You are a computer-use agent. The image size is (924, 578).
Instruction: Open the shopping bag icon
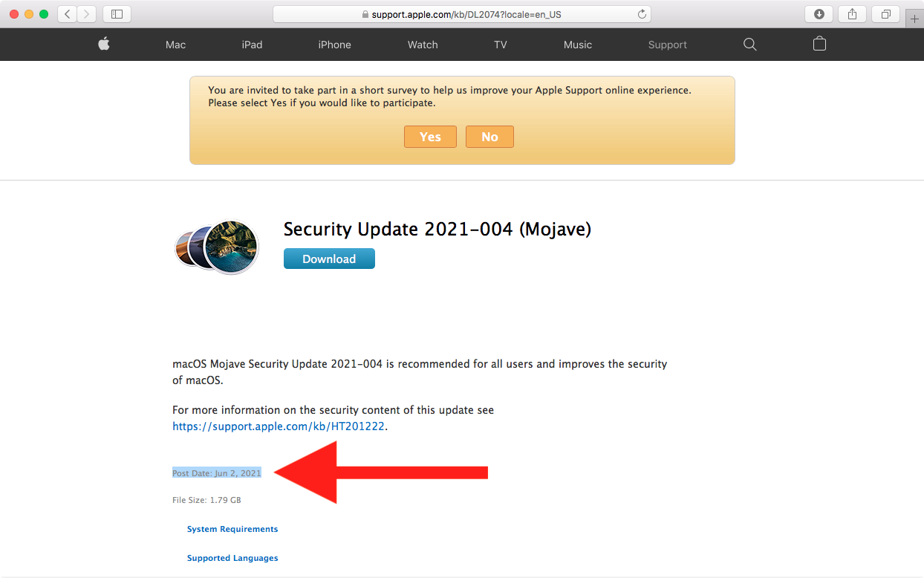click(819, 44)
